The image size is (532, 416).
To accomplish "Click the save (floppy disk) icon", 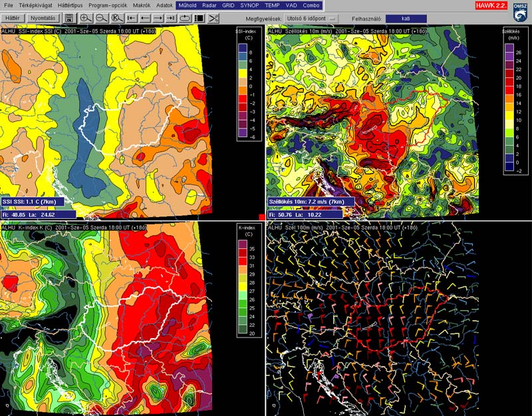I will [x=69, y=18].
